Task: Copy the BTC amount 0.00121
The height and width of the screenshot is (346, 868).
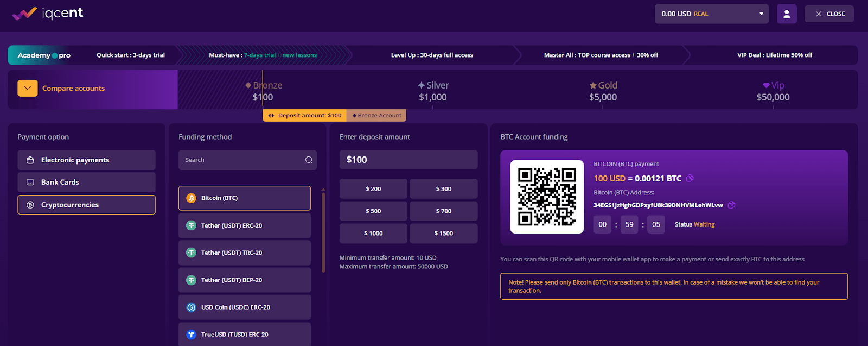Action: point(690,178)
